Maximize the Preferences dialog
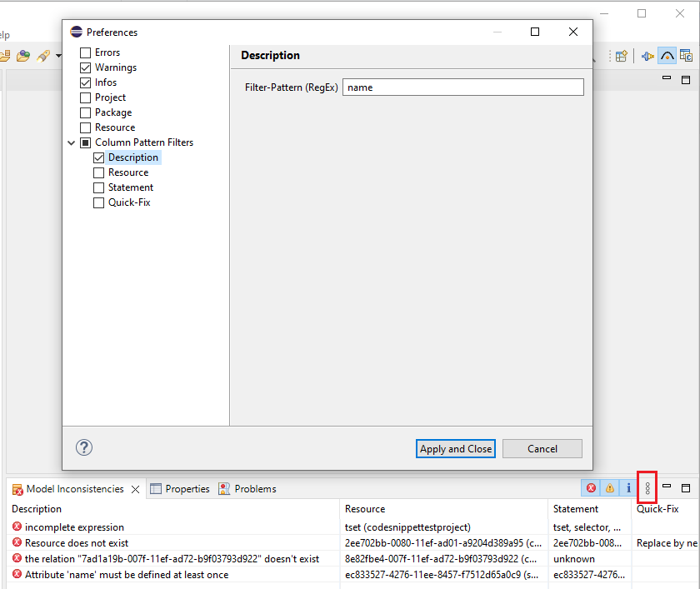700x589 pixels. 535,32
